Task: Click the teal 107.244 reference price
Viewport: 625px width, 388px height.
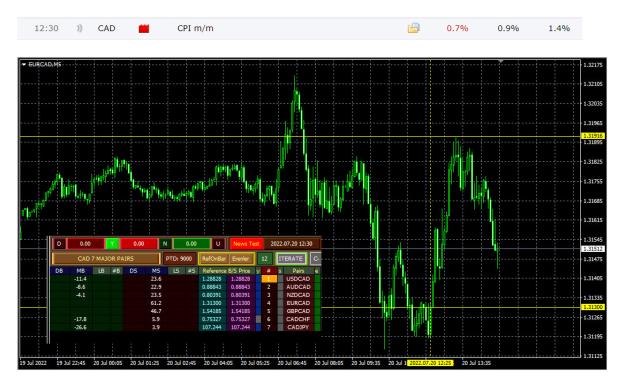Action: [212, 327]
